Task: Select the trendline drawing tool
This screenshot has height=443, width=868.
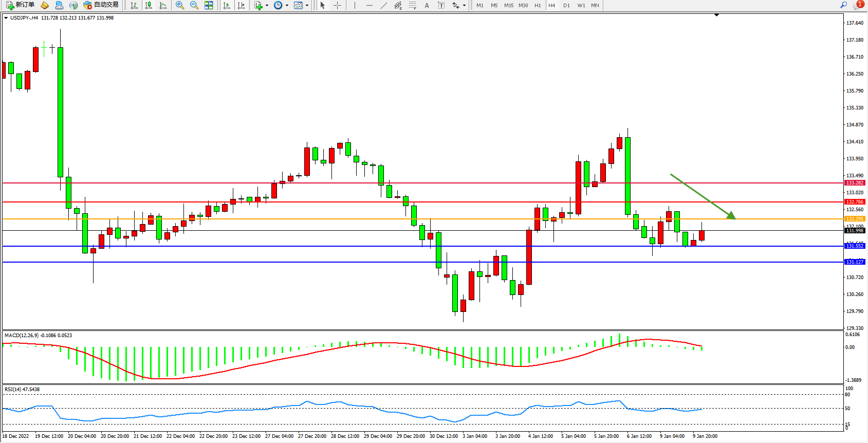Action: click(383, 5)
